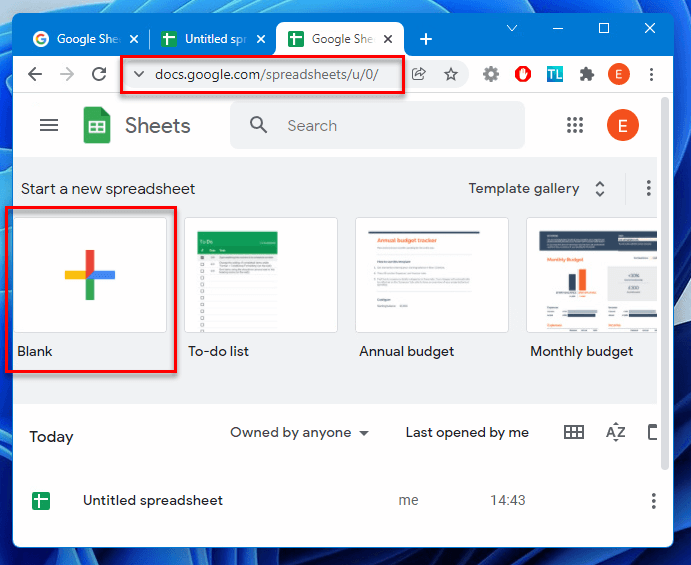
Task: Click the green file icon of Untitled spreadsheet
Action: 41,501
